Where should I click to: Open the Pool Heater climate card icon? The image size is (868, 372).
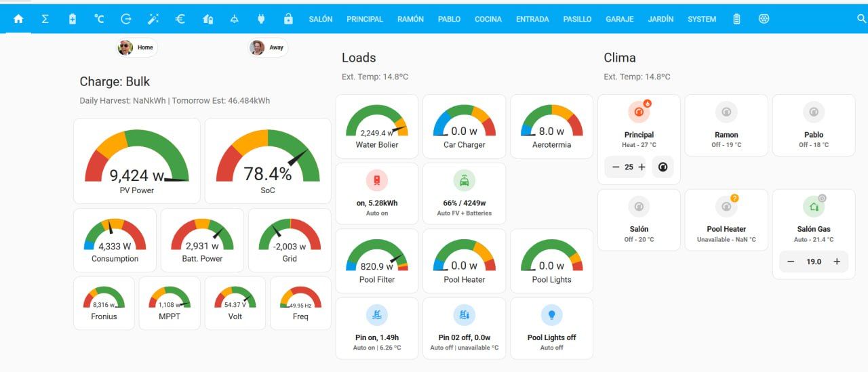coord(726,207)
